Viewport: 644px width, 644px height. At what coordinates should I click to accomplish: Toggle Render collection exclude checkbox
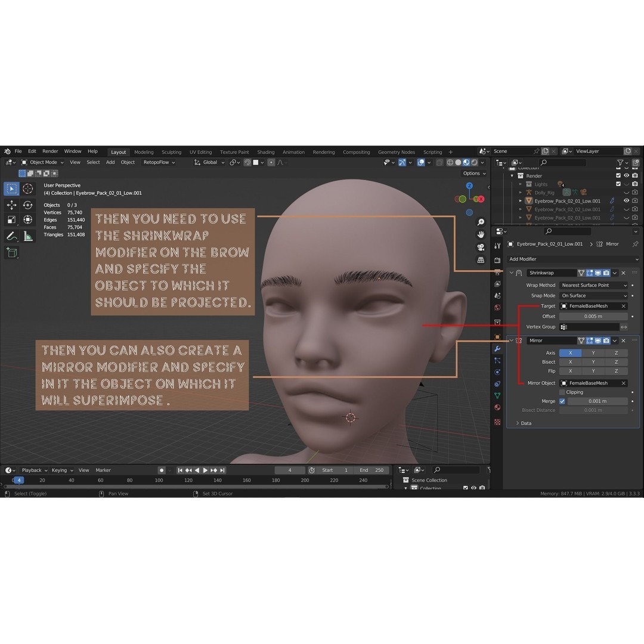coord(618,175)
